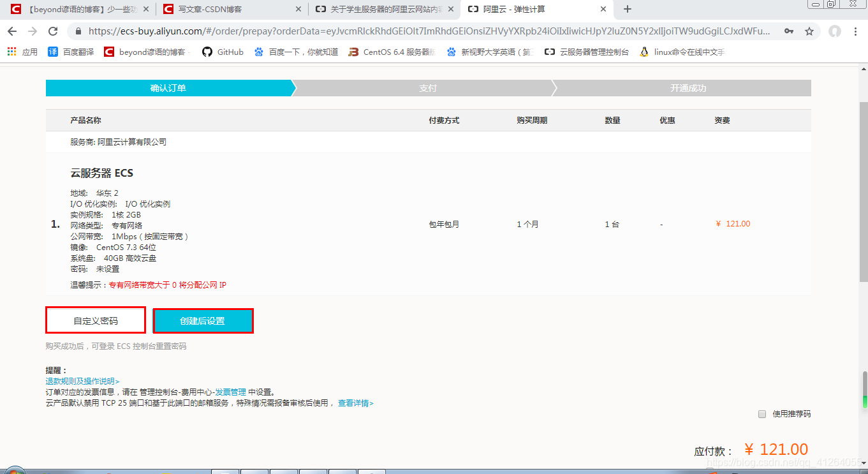
Task: Click the 系统盘 40GB 高效云盘 line
Action: (113, 258)
